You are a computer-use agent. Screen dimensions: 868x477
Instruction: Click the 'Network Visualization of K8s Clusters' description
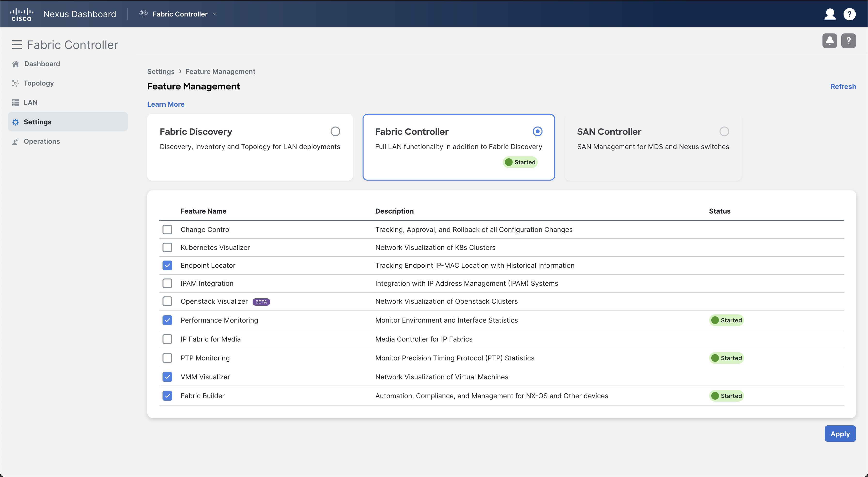435,248
